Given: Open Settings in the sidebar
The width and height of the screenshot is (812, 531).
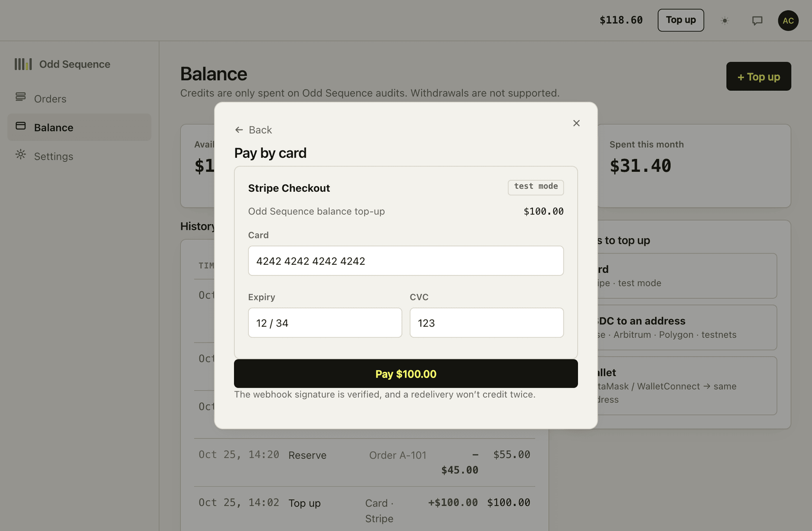Looking at the screenshot, I should 79,156.
